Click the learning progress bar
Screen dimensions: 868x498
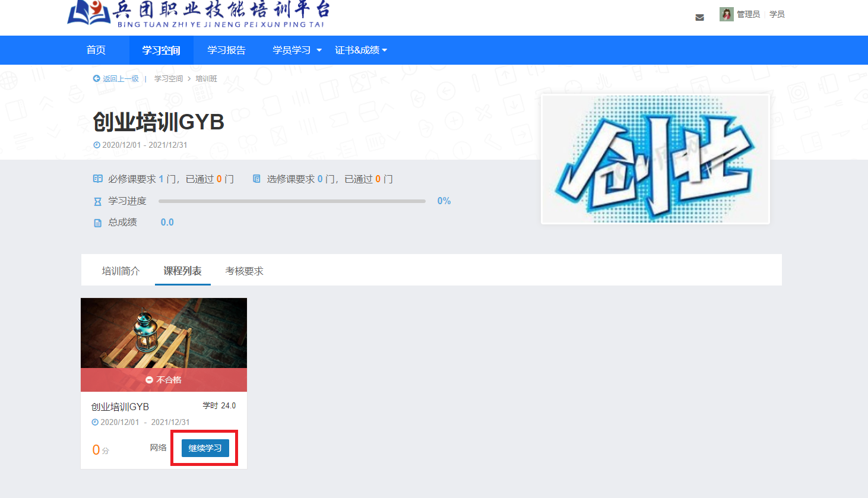coord(292,201)
